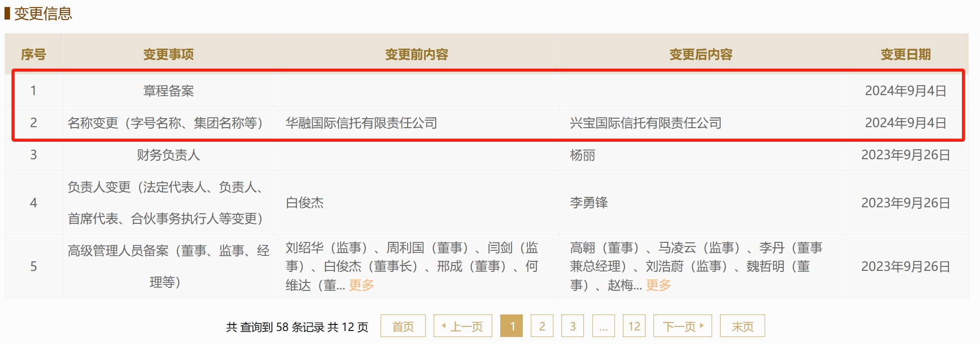
Task: Click date 2023年9月26日 in row 4
Action: (906, 203)
